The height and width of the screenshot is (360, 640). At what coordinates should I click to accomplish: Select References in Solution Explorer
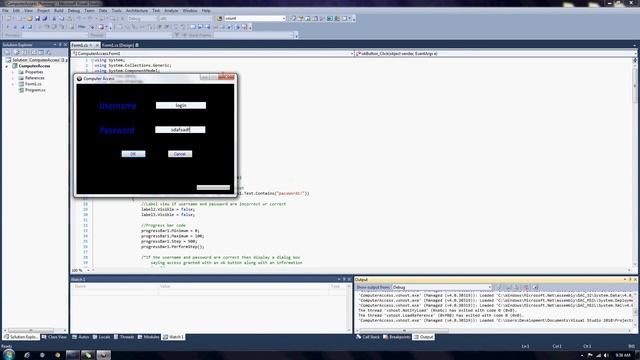pos(34,78)
